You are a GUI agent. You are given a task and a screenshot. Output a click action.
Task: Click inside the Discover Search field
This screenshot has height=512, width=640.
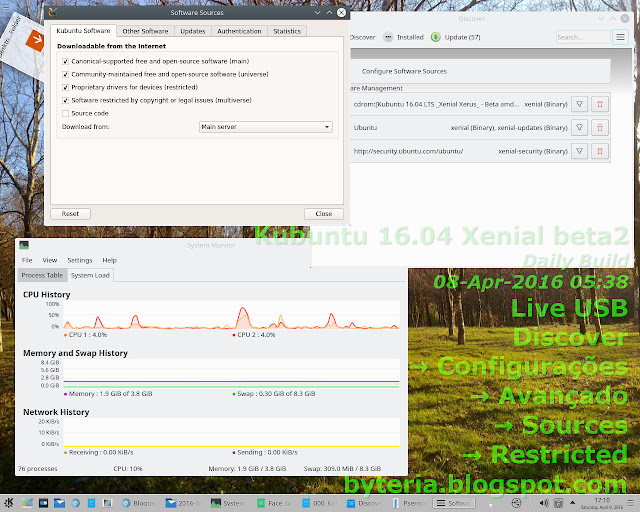coord(583,37)
